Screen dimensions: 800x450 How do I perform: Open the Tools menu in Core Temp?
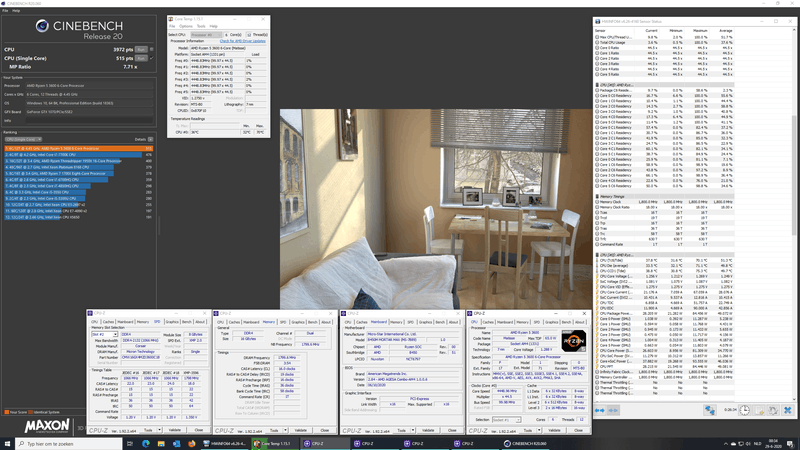201,26
